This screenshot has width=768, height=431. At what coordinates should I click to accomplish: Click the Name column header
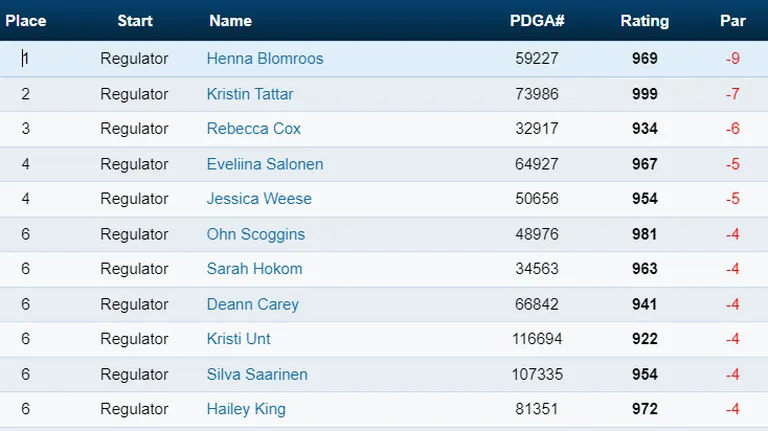click(x=231, y=21)
